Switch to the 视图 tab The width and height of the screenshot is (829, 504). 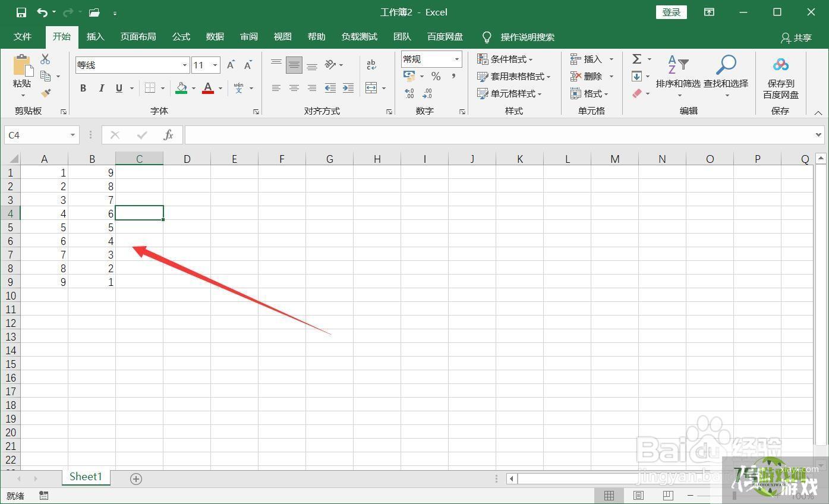click(x=283, y=37)
